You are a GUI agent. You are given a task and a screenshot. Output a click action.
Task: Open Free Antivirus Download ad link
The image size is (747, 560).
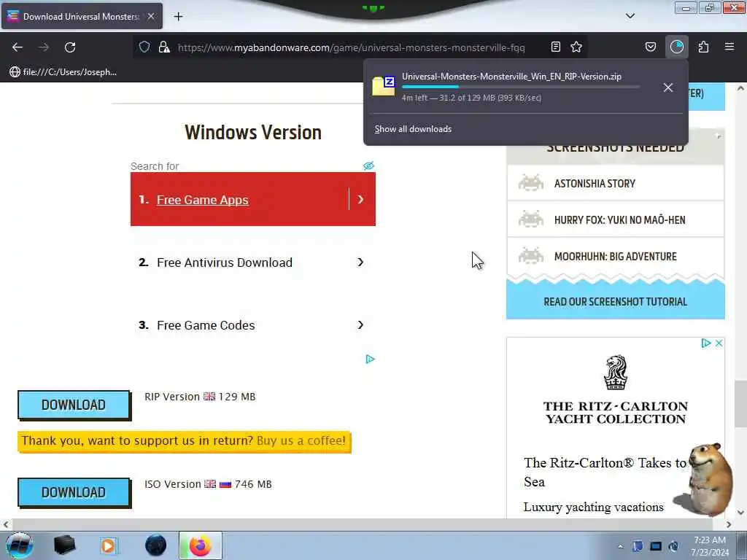click(x=225, y=262)
